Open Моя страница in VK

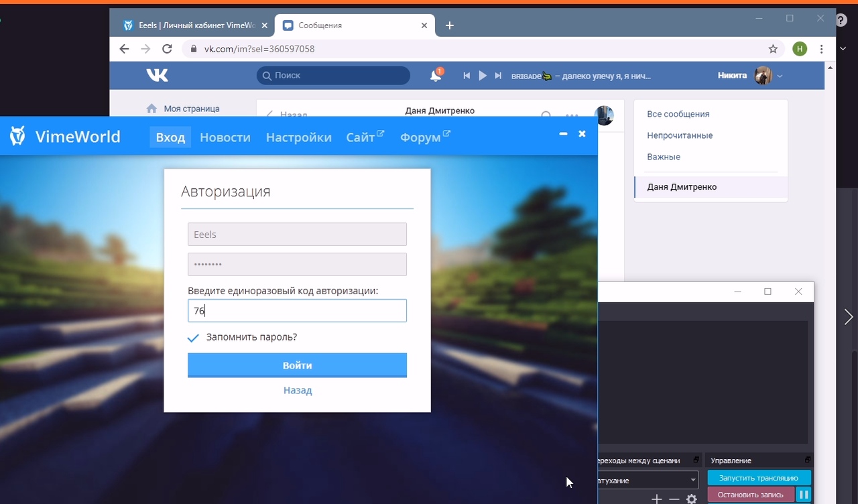pyautogui.click(x=192, y=109)
